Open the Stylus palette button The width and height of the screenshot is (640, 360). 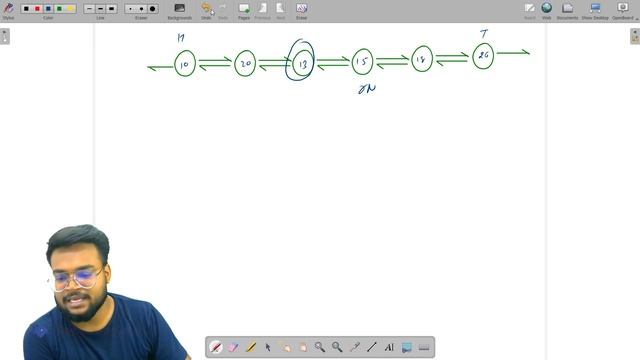tap(8, 10)
